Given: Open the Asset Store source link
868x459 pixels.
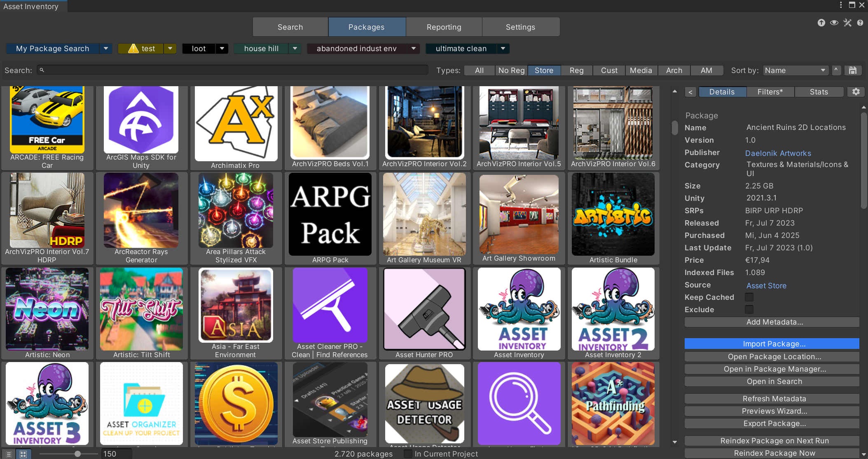Looking at the screenshot, I should 766,285.
